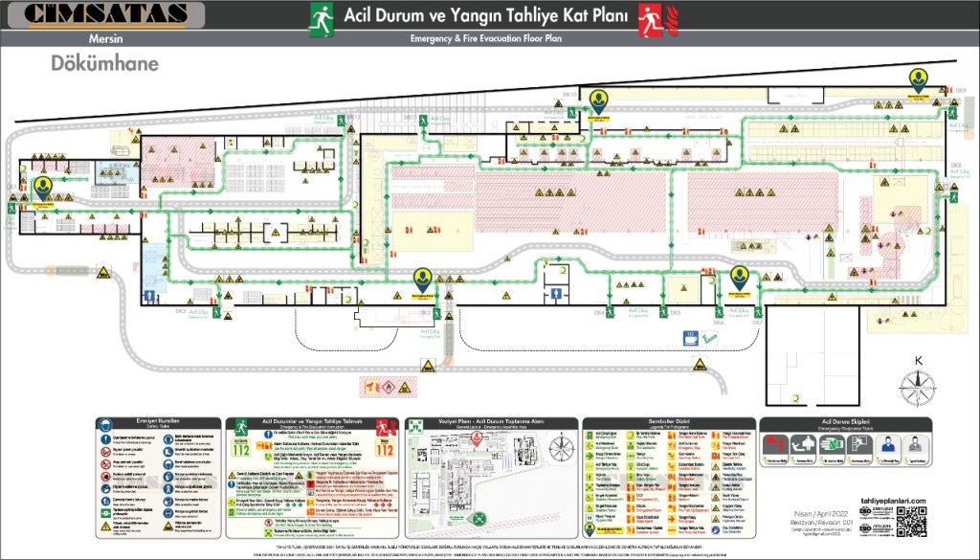
Task: Click the red fire evacuation icon in header
Action: click(653, 18)
